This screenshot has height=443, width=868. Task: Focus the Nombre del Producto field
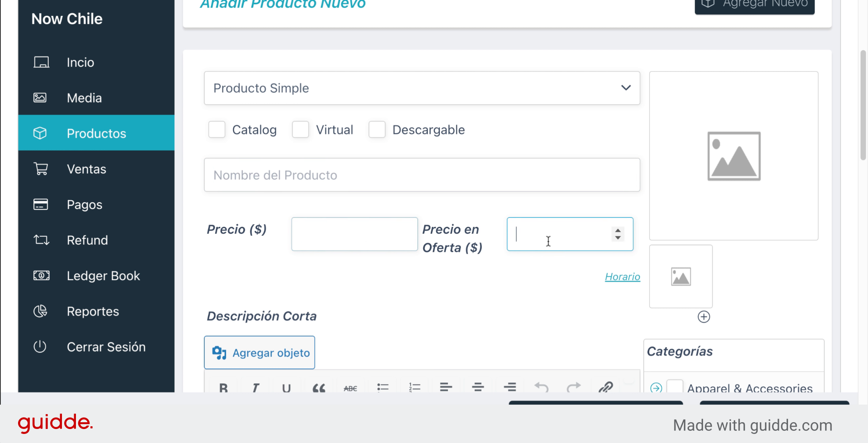(x=422, y=175)
